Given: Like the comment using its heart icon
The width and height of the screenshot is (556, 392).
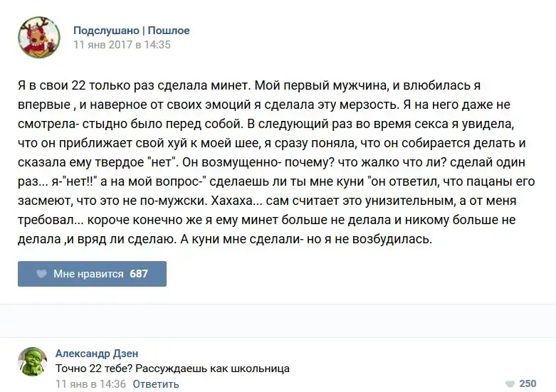Looking at the screenshot, I should click(509, 384).
